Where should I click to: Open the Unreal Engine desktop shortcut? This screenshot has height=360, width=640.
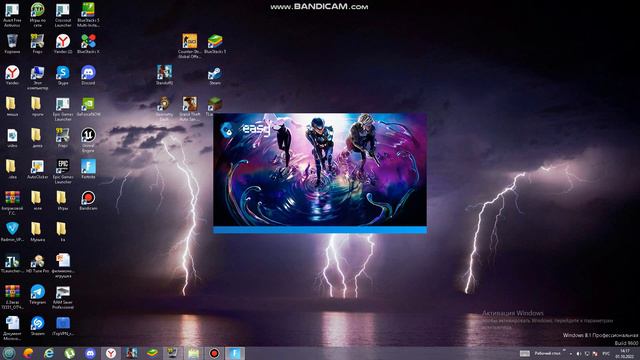click(88, 140)
